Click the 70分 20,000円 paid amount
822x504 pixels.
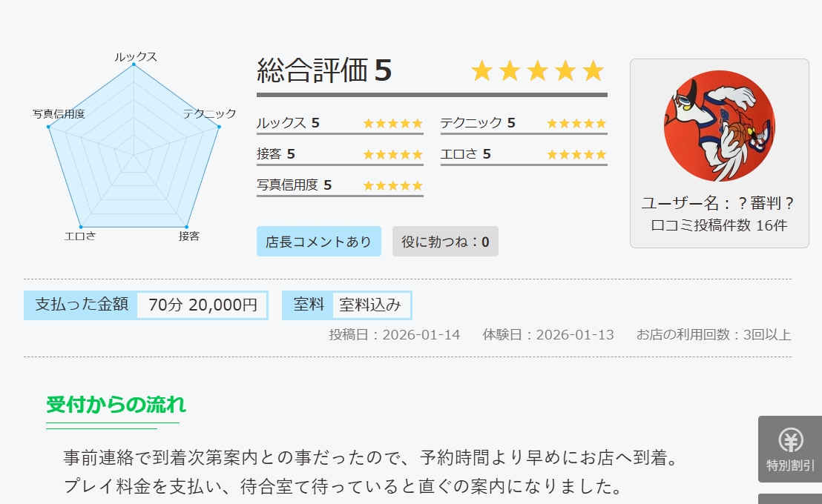click(203, 305)
